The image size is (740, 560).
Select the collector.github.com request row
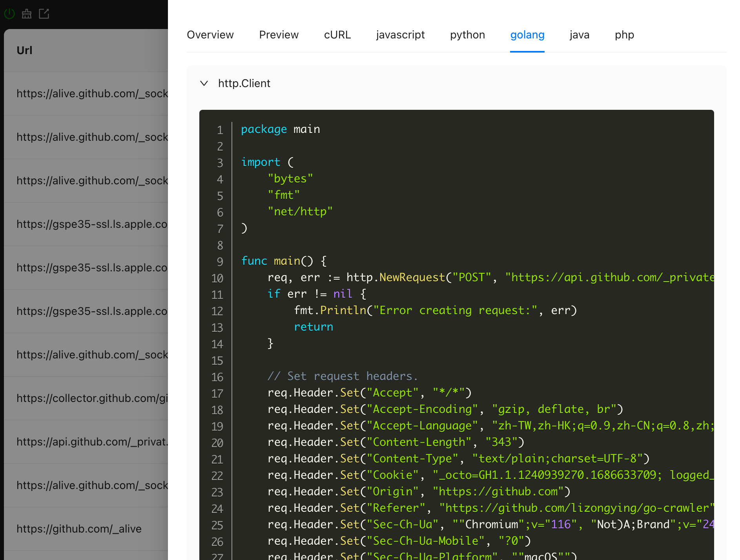click(86, 398)
